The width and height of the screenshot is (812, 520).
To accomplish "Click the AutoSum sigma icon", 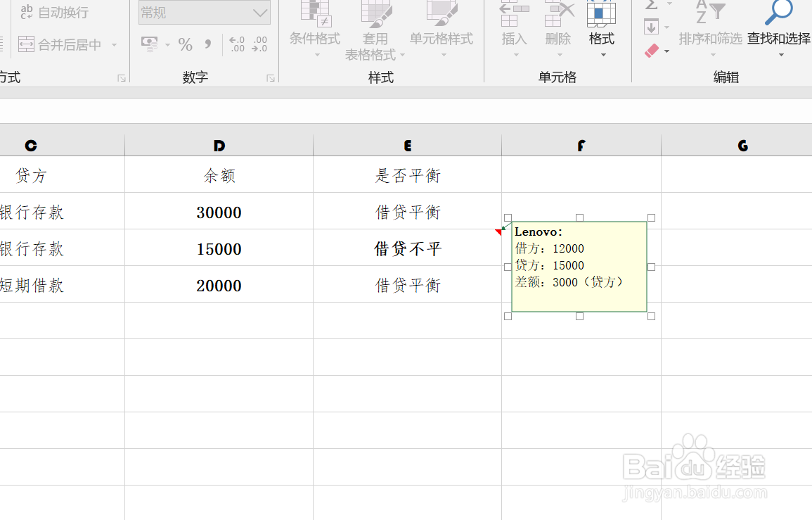I will point(652,5).
